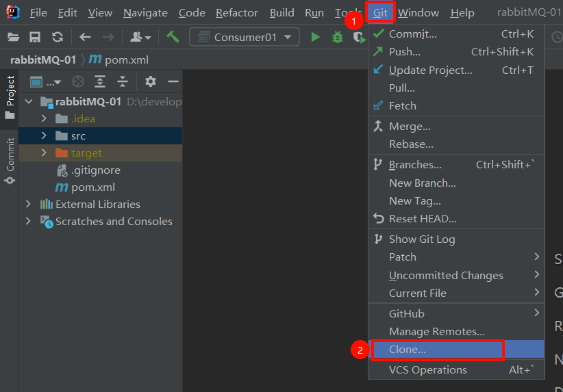Open the Help menu

coord(462,13)
